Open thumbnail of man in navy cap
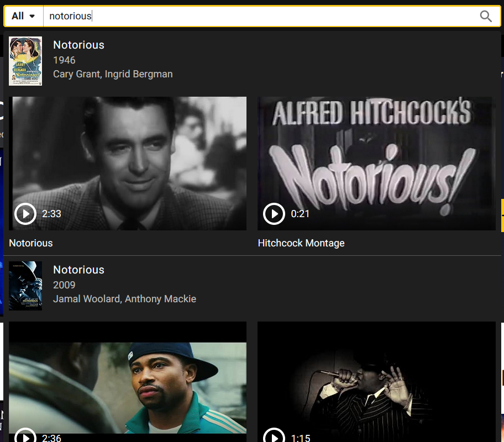 pos(128,381)
